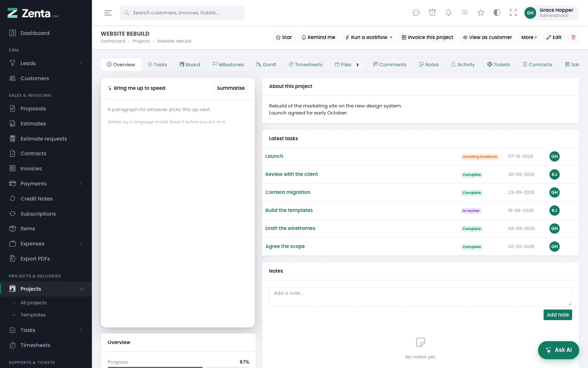Expand the sidebar Tasks submenu chevron

click(81, 330)
